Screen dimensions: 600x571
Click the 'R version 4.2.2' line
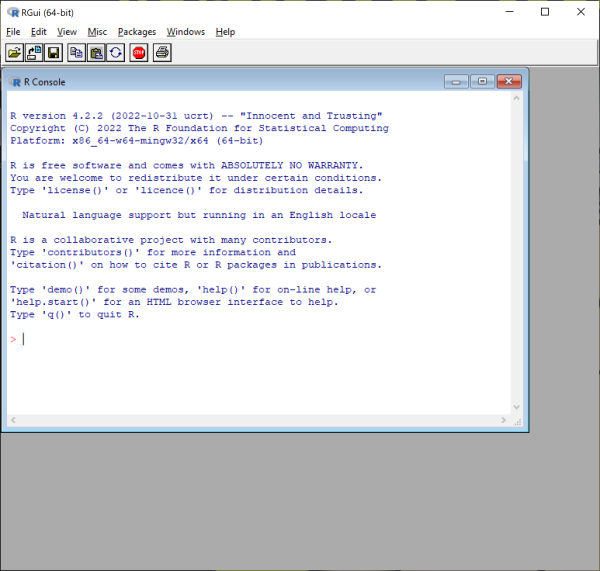pos(196,116)
